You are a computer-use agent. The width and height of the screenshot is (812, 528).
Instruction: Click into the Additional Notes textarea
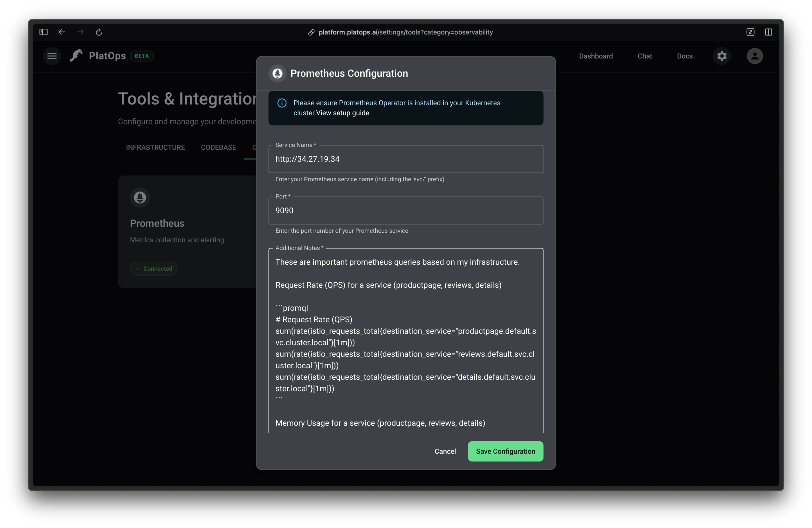point(406,340)
